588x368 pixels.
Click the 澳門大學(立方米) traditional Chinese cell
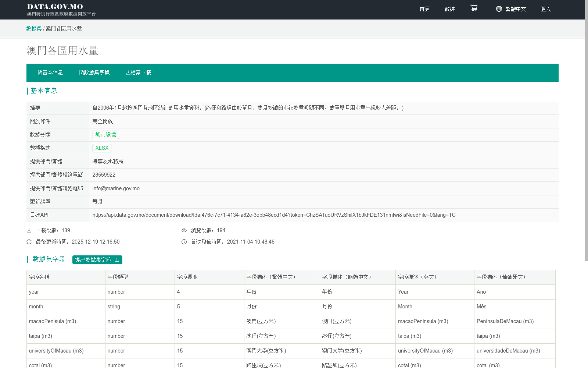point(282,351)
